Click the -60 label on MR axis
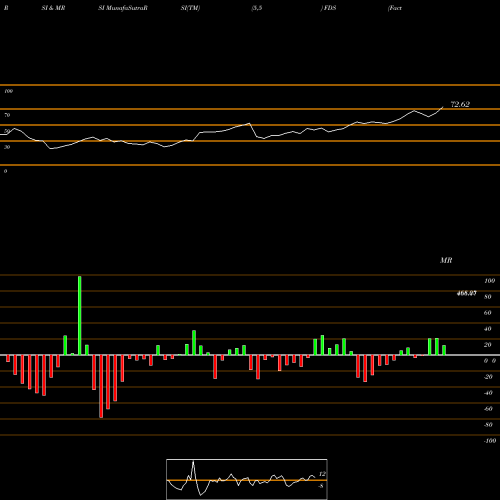Screen dimensions: 500x500 [488, 409]
